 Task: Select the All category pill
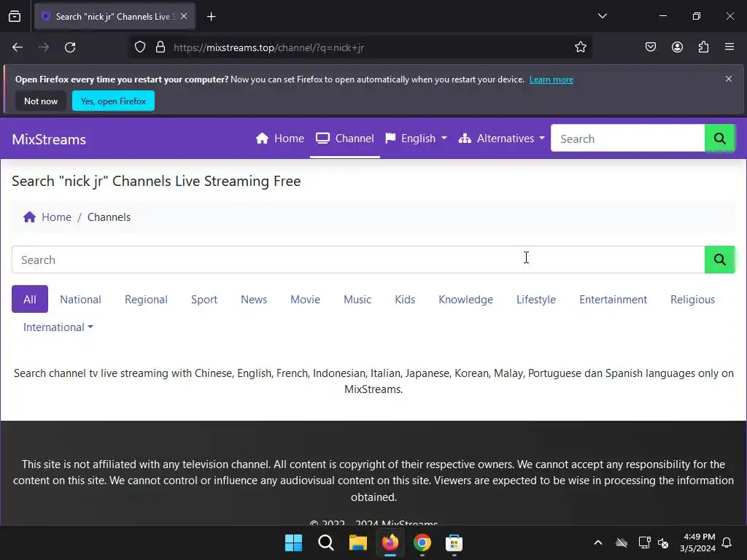30,299
